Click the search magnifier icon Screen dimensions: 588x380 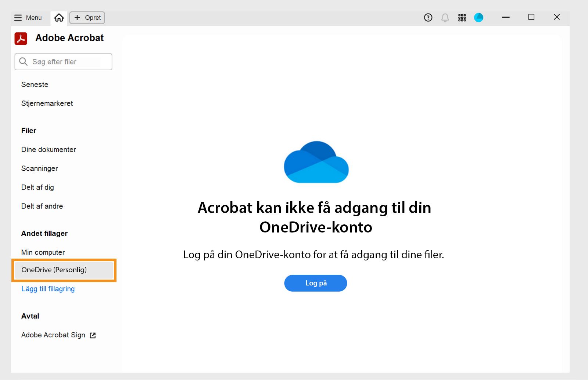24,61
